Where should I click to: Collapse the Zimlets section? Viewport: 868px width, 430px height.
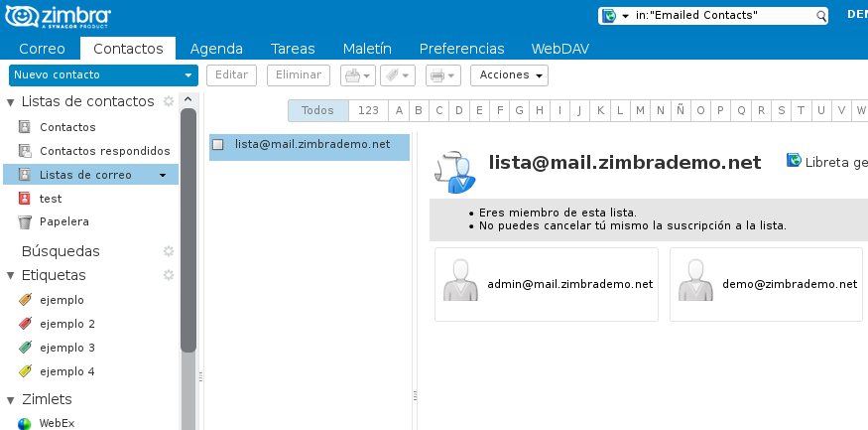(x=11, y=400)
